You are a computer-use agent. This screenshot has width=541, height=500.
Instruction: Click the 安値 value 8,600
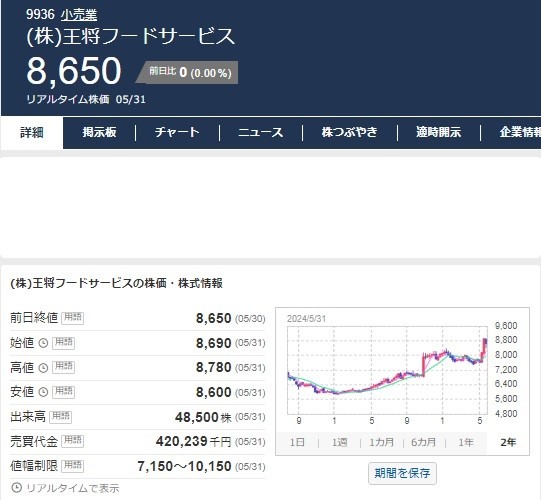coord(214,393)
